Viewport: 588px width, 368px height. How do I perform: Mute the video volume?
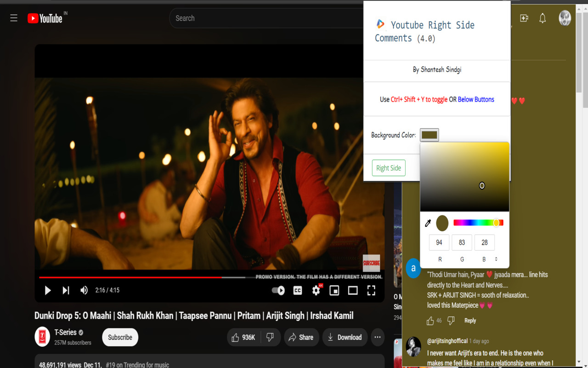pos(84,290)
